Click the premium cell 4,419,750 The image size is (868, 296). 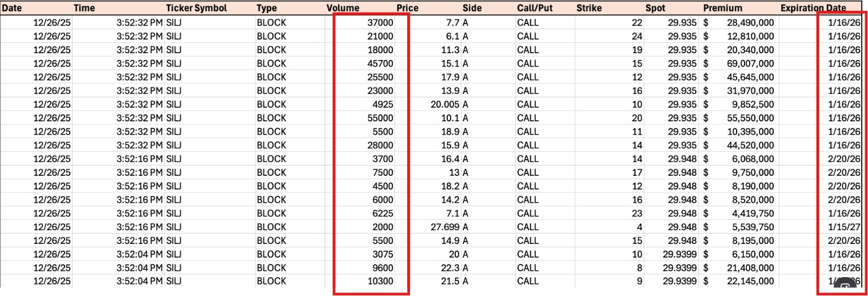tap(754, 214)
